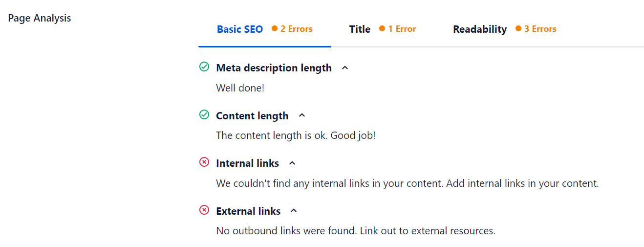Click red error icon beside Internal links
This screenshot has height=247, width=644.
tap(204, 162)
